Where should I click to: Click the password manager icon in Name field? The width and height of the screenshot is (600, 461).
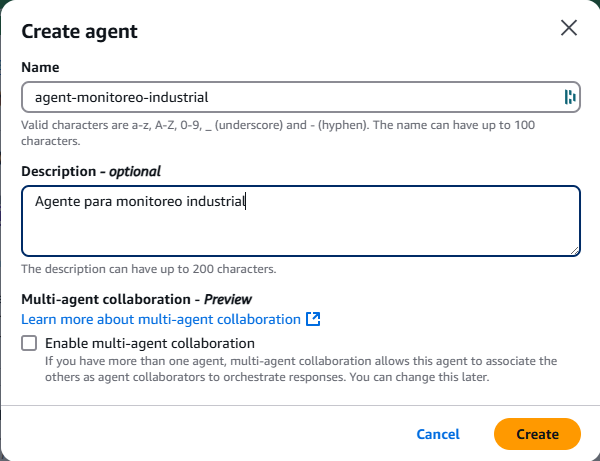point(570,97)
